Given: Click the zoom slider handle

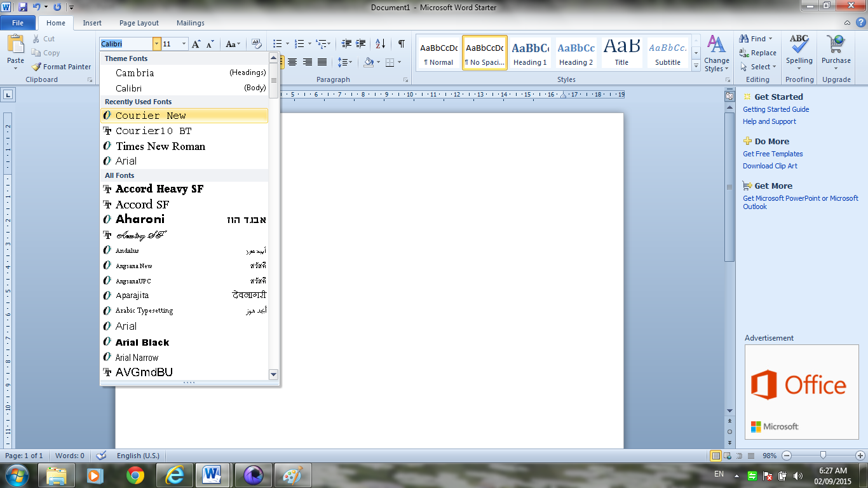Looking at the screenshot, I should click(x=824, y=455).
